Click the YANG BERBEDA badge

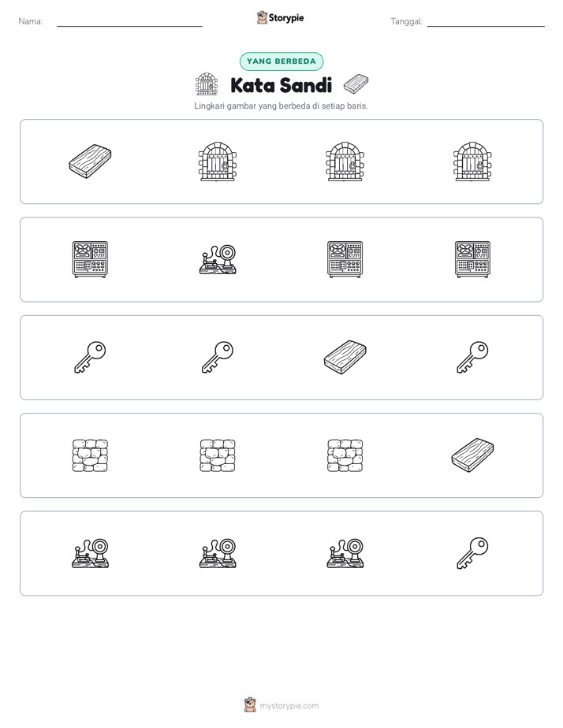pos(281,61)
